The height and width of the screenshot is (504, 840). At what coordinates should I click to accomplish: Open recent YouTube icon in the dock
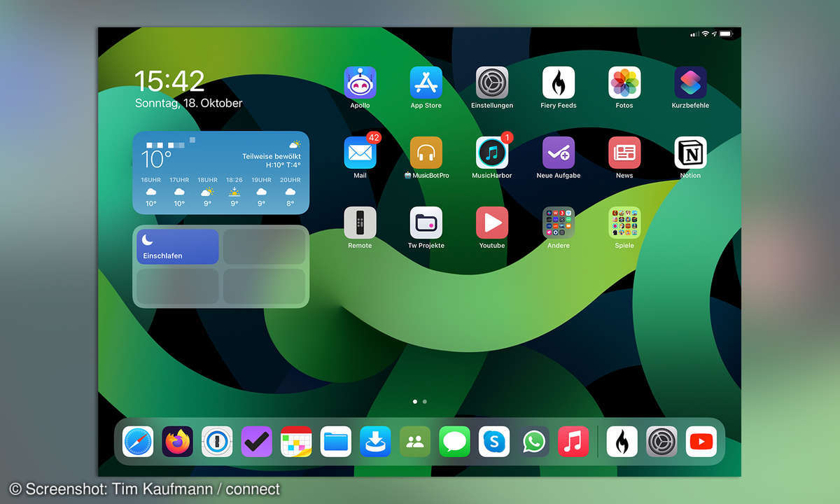701,442
